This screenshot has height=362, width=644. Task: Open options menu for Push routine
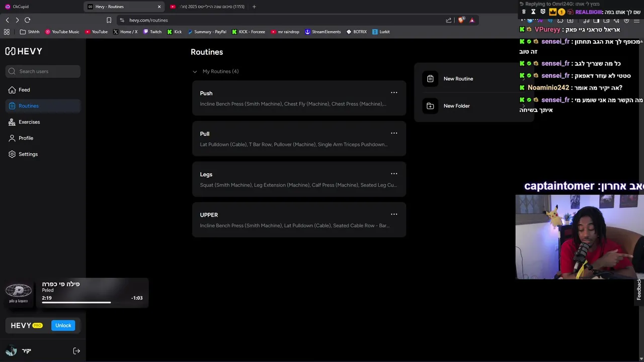(394, 93)
